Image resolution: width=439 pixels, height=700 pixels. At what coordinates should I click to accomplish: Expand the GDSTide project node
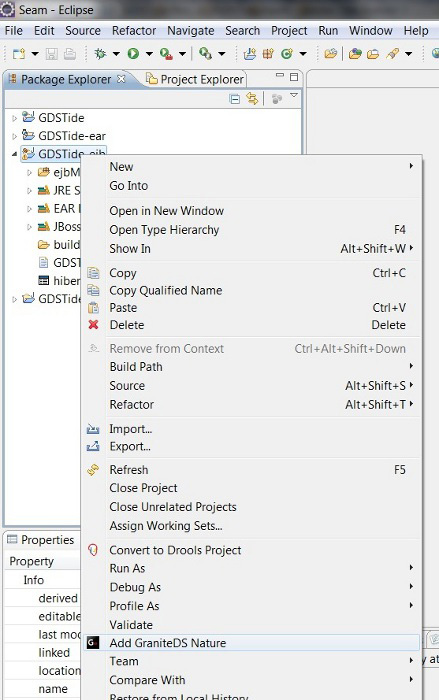point(14,118)
